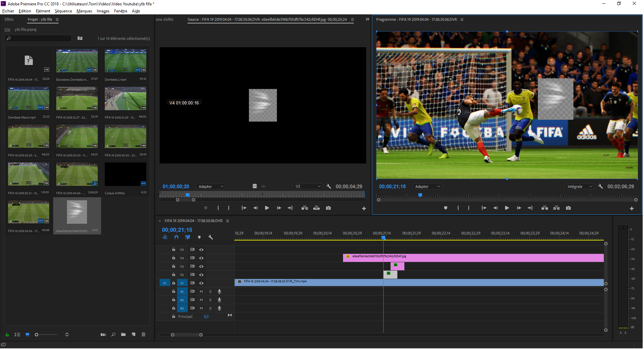Click Overwrite button in Source monitor
This screenshot has width=644, height=349.
(316, 208)
